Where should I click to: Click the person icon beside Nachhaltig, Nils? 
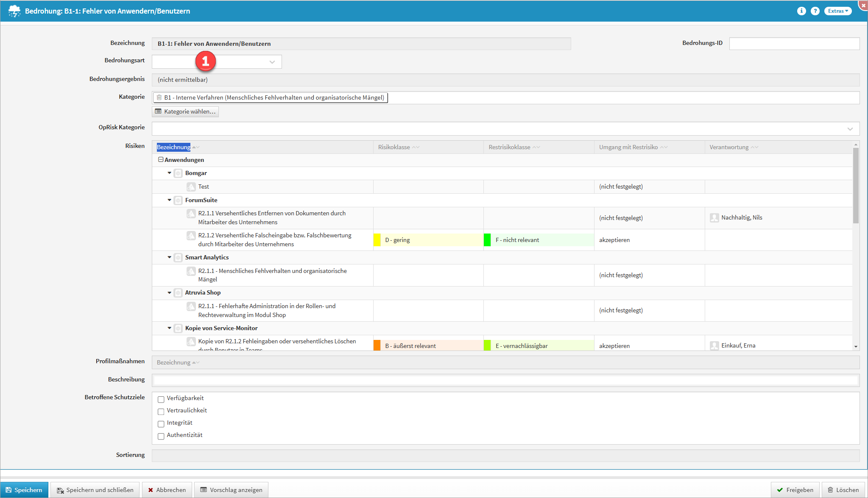(x=714, y=218)
